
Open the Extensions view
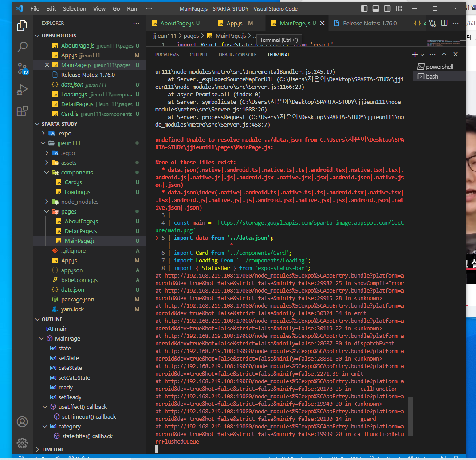pos(22,111)
